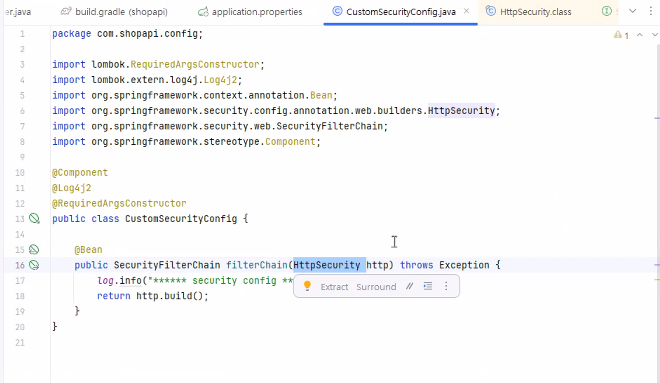Click the Log4j2 import on line 4
The height and width of the screenshot is (383, 660).
click(x=147, y=80)
